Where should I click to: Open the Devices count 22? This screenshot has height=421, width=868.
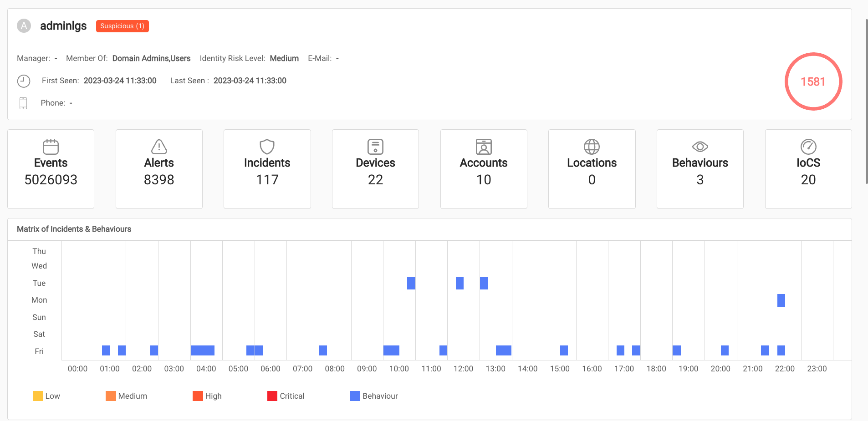(375, 180)
